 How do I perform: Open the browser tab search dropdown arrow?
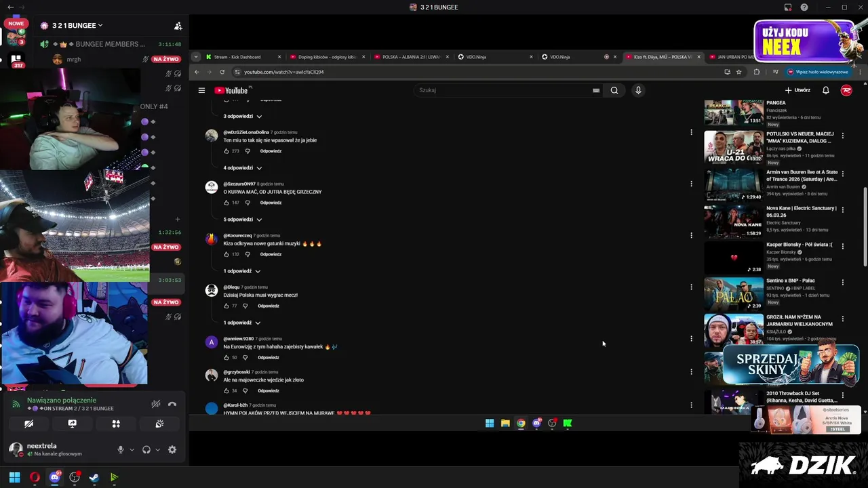196,57
